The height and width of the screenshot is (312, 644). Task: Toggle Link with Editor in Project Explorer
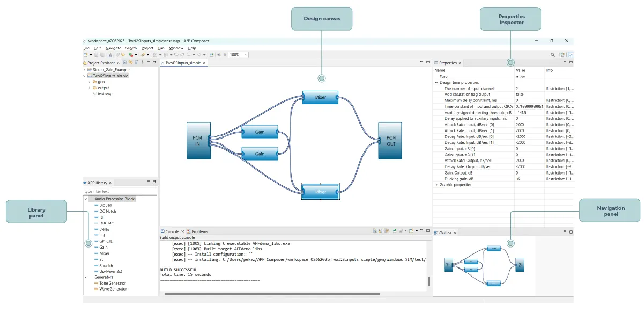tap(130, 63)
